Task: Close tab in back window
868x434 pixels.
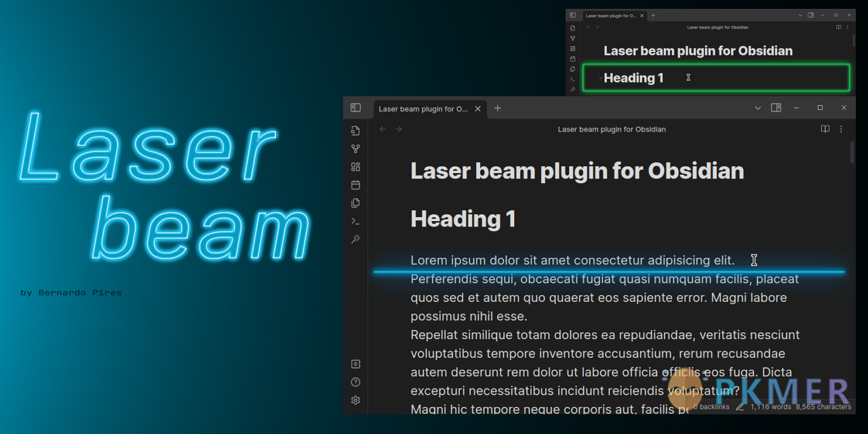Action: pyautogui.click(x=642, y=16)
